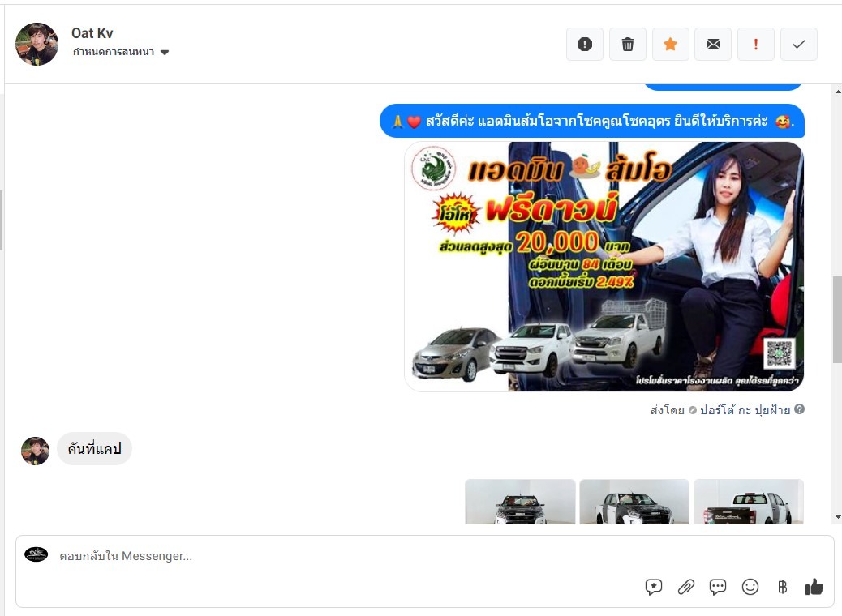The image size is (842, 616).
Task: Open กำหนดการสนทนา dropdown arrow
Action: point(165,52)
